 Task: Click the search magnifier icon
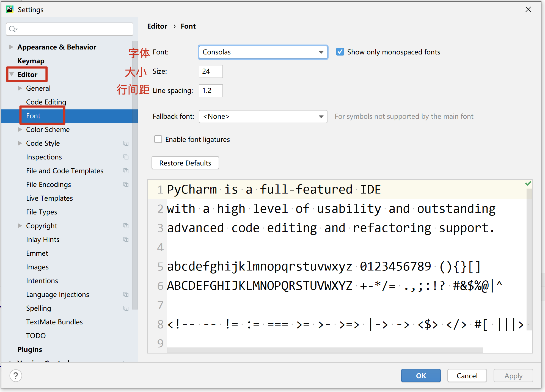click(x=12, y=29)
